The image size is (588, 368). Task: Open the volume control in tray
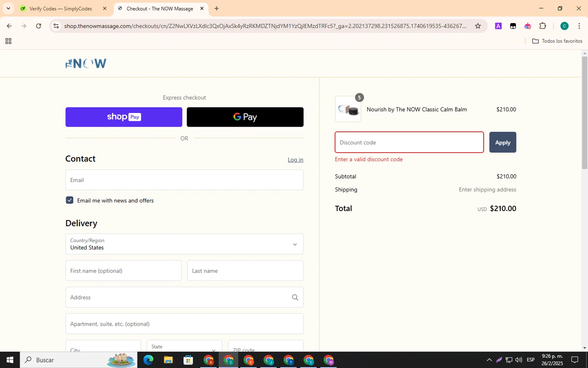(519, 360)
